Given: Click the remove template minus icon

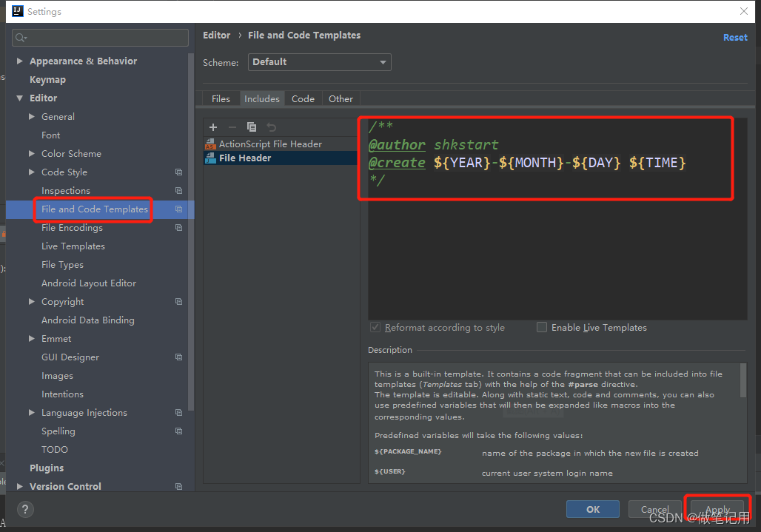Looking at the screenshot, I should (x=232, y=127).
